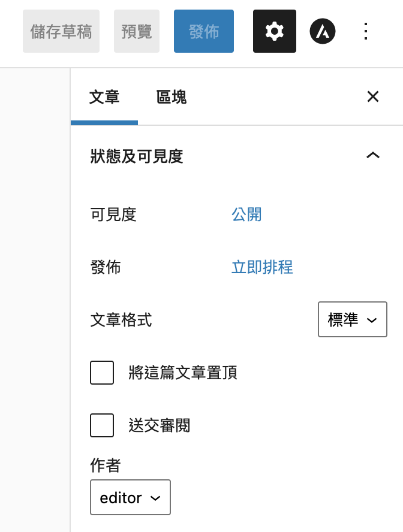
Task: Collapse the 狀態及可見度 section chevron
Action: 373,156
